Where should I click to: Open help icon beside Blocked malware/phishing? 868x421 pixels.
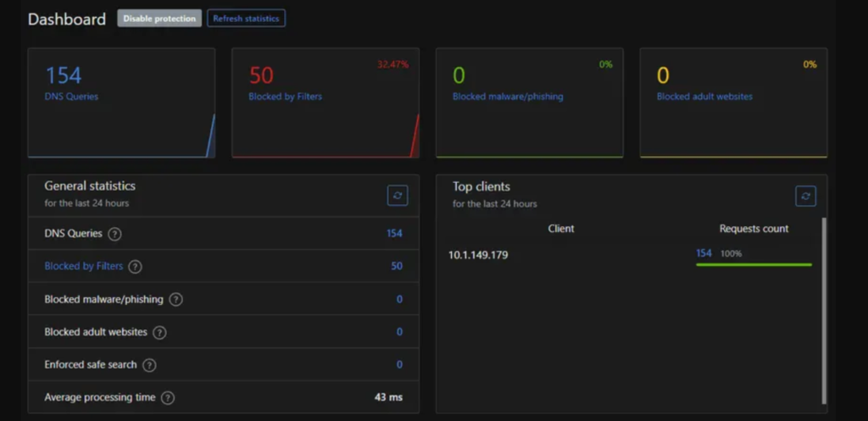click(176, 299)
